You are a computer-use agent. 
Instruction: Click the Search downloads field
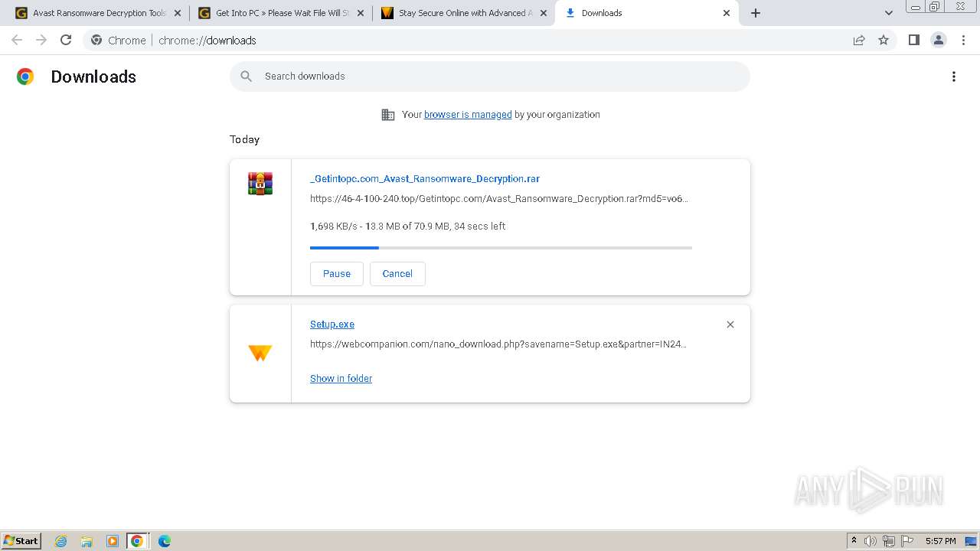pos(490,77)
